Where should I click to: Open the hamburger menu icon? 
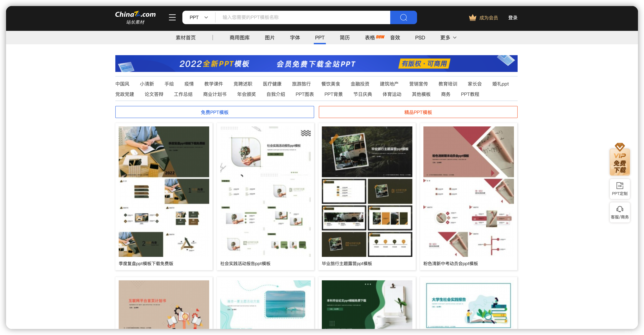pyautogui.click(x=172, y=17)
